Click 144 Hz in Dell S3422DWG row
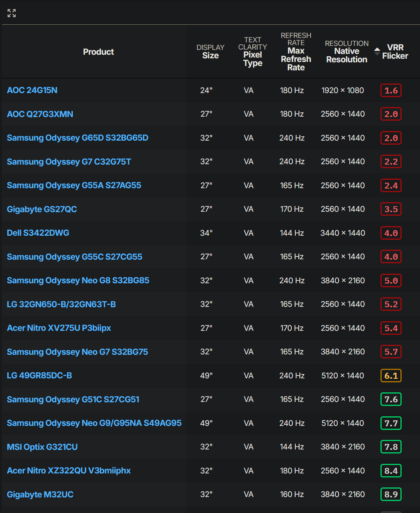The image size is (420, 513). [292, 233]
